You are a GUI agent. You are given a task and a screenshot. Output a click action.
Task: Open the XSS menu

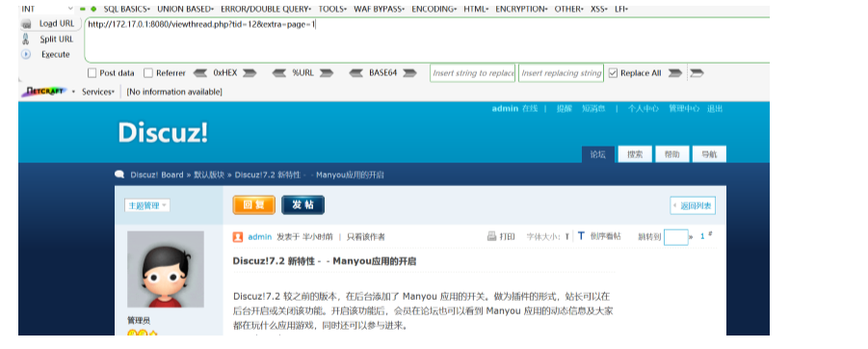click(x=598, y=9)
